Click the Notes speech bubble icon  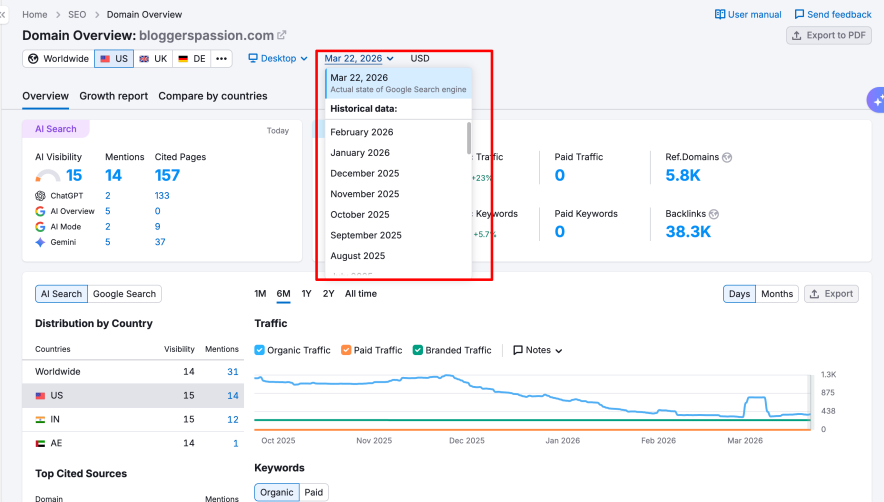[518, 350]
